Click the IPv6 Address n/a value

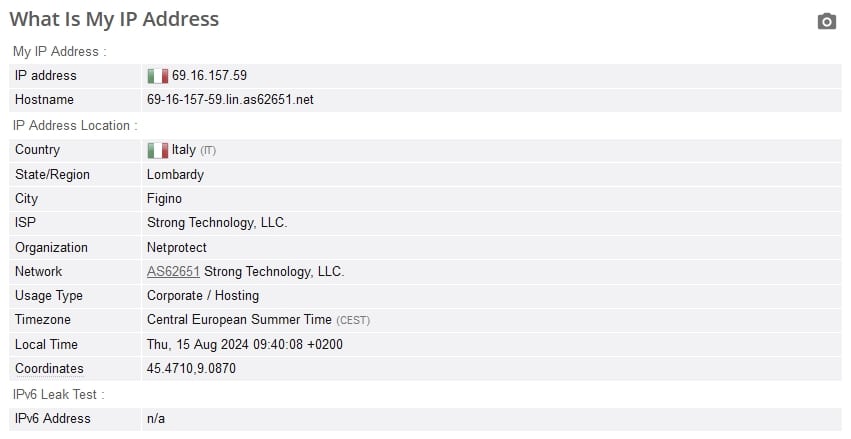156,419
